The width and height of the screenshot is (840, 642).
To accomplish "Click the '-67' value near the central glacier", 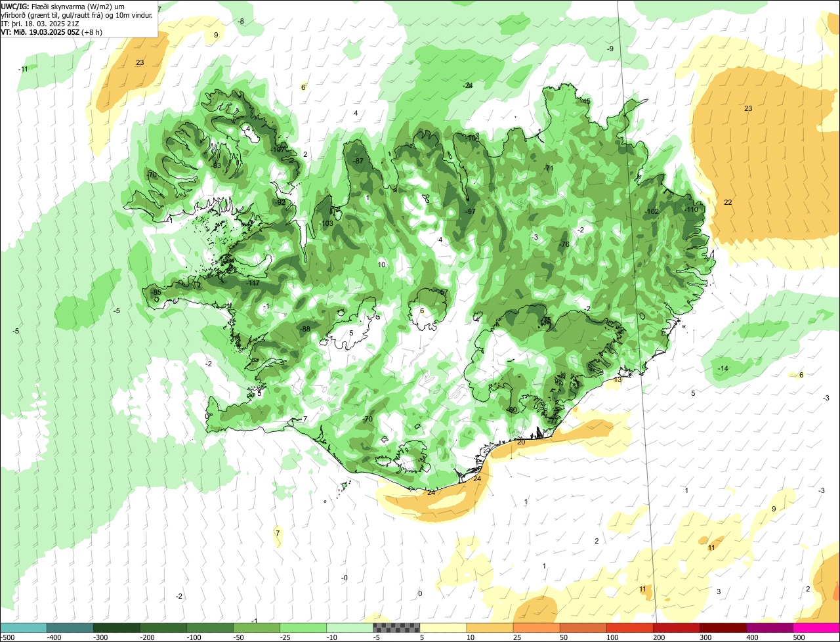I will pos(443,292).
